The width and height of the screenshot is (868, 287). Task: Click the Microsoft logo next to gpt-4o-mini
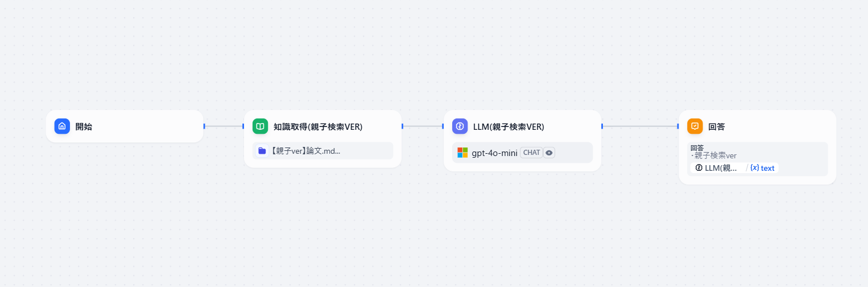click(x=462, y=153)
